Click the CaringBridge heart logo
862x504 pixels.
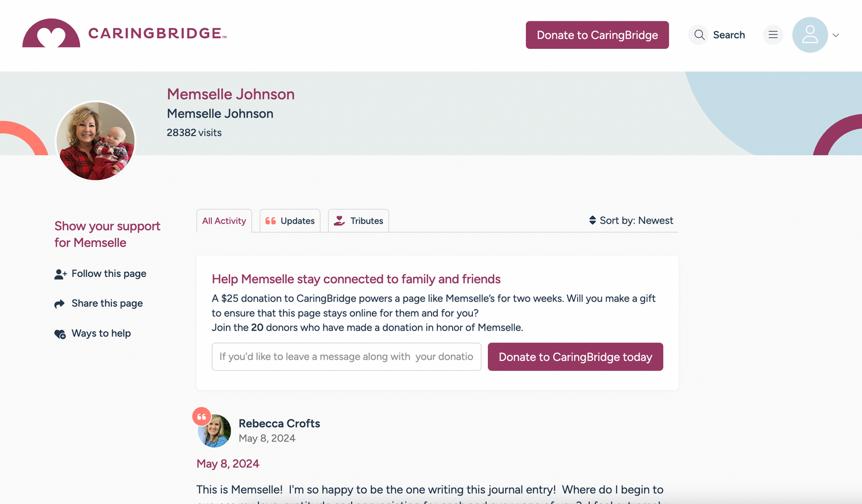click(x=51, y=34)
